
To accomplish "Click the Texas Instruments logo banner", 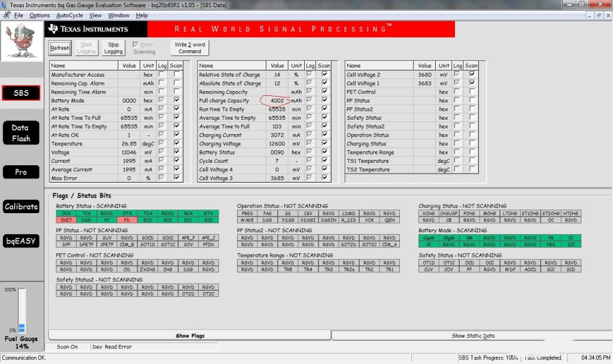I will (x=96, y=29).
